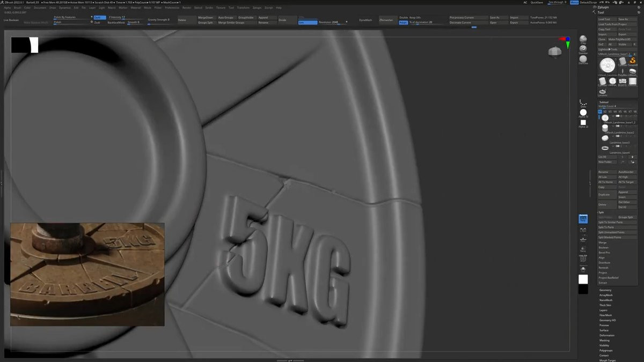The image size is (644, 362).
Task: Pick the black secondary color swatch
Action: tap(583, 290)
